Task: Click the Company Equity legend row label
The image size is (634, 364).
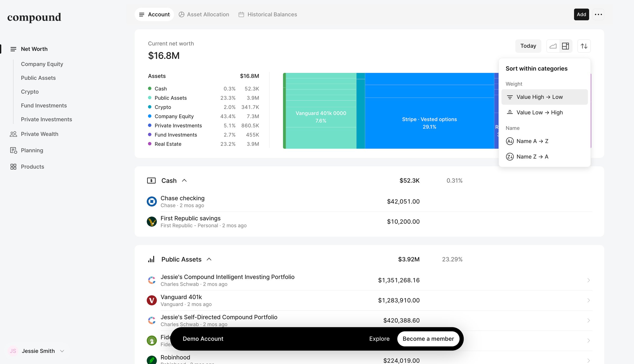Action: tap(174, 116)
